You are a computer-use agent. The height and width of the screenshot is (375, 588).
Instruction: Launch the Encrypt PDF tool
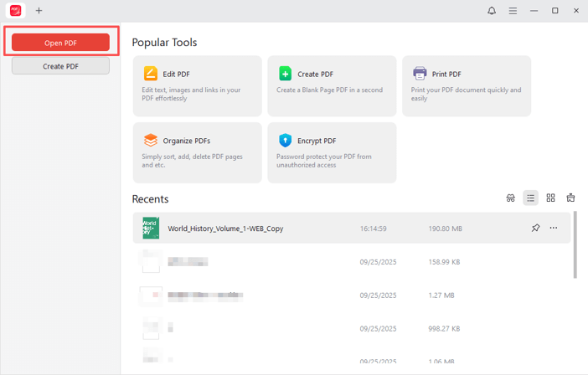point(332,152)
